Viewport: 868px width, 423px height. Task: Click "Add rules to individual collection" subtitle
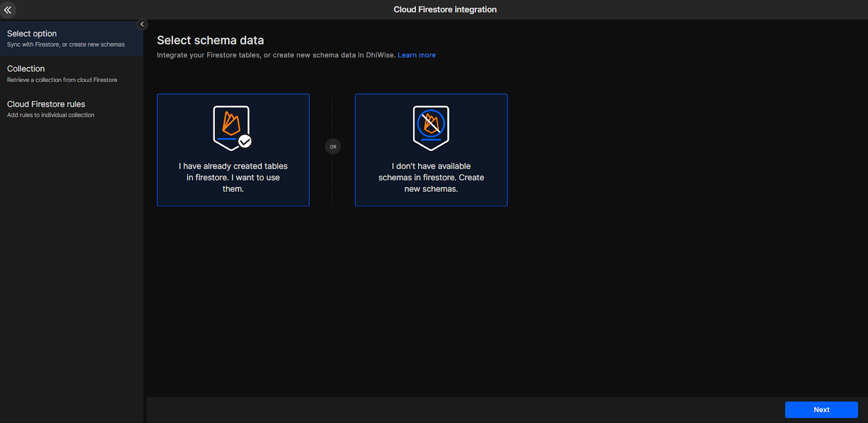(x=50, y=115)
